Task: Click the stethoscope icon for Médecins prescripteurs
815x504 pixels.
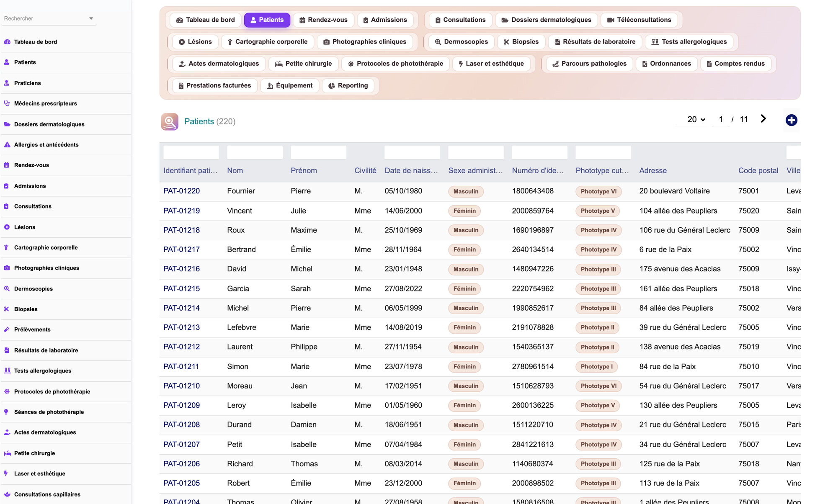Action: click(x=7, y=103)
